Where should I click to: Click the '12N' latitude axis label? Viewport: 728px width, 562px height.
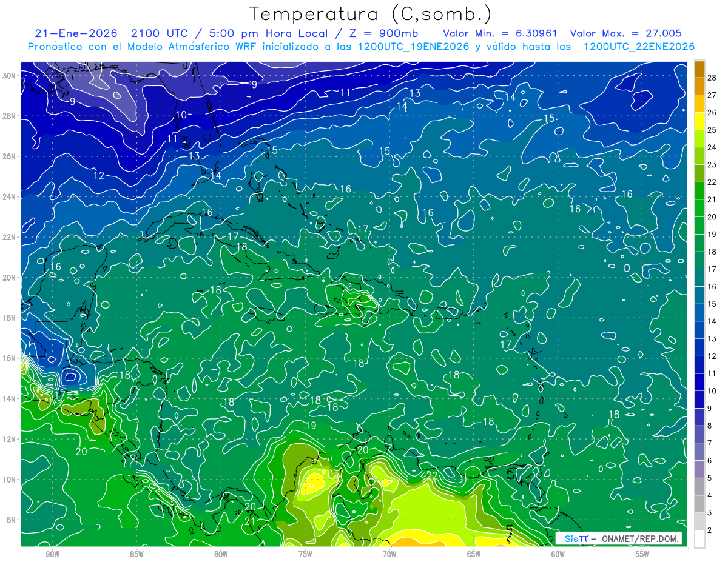click(x=10, y=439)
